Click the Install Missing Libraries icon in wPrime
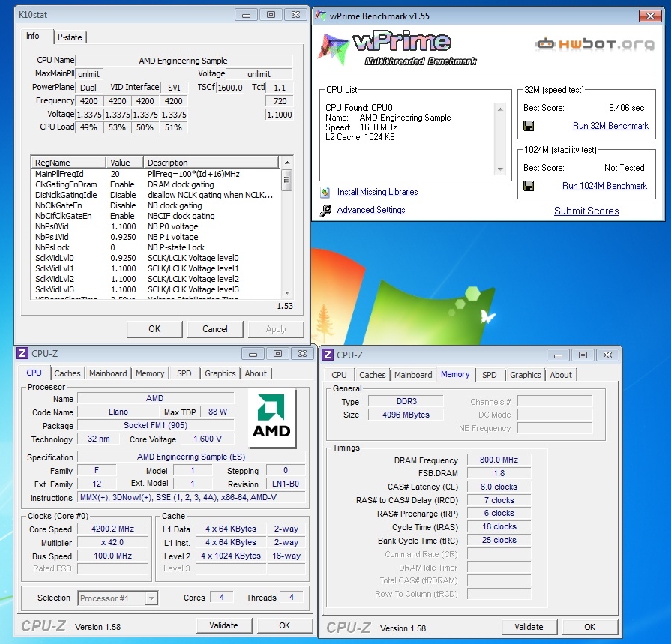The width and height of the screenshot is (671, 644). (x=325, y=192)
